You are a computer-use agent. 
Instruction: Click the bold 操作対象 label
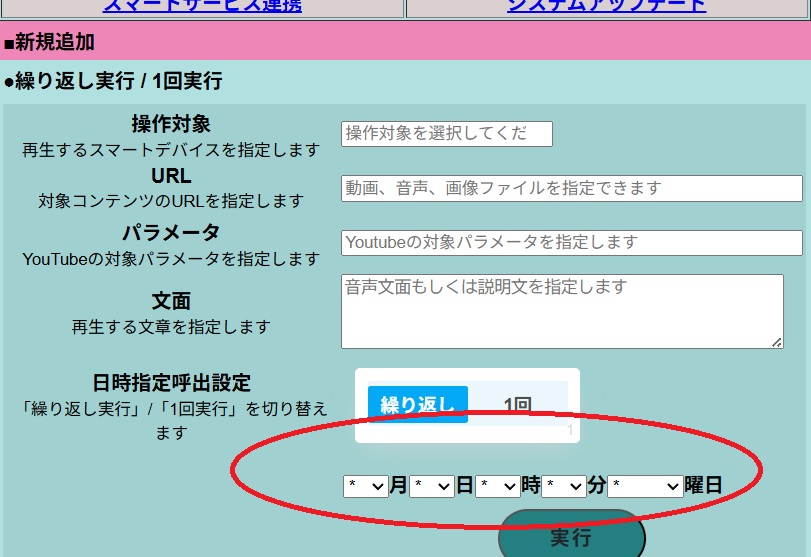(x=171, y=124)
